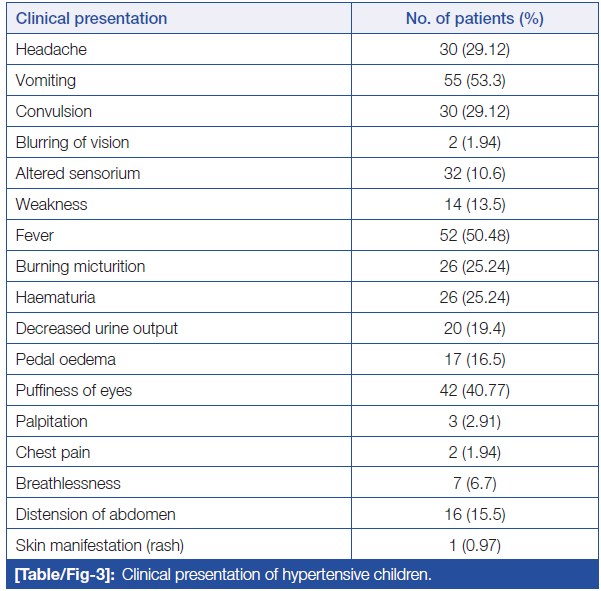Viewport: 601px width, 591px height.
Task: Click the "[Table/Fig-3]" caption label
Action: [64, 575]
